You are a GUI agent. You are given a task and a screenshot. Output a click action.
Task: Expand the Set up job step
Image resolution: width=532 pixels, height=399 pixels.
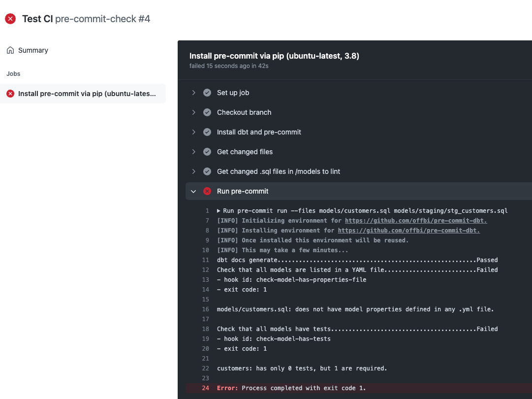point(193,93)
